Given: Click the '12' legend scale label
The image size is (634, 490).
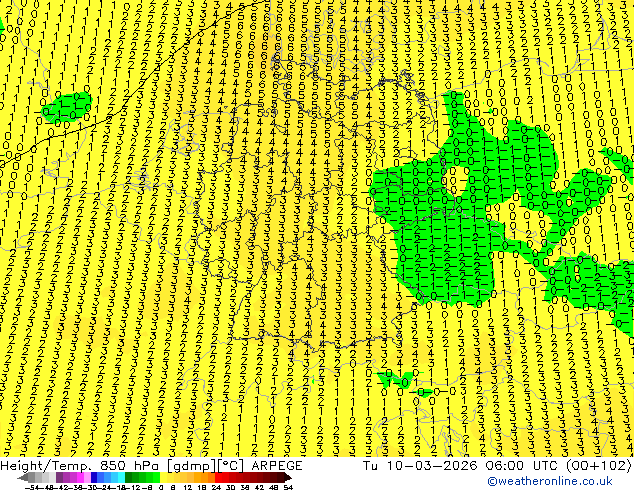Looking at the screenshot, I should click(188, 487).
